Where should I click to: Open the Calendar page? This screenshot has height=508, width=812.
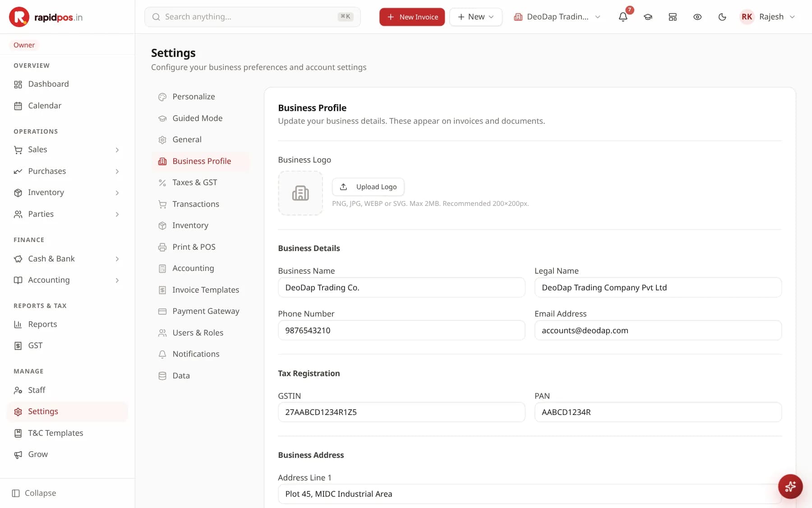coord(68,106)
